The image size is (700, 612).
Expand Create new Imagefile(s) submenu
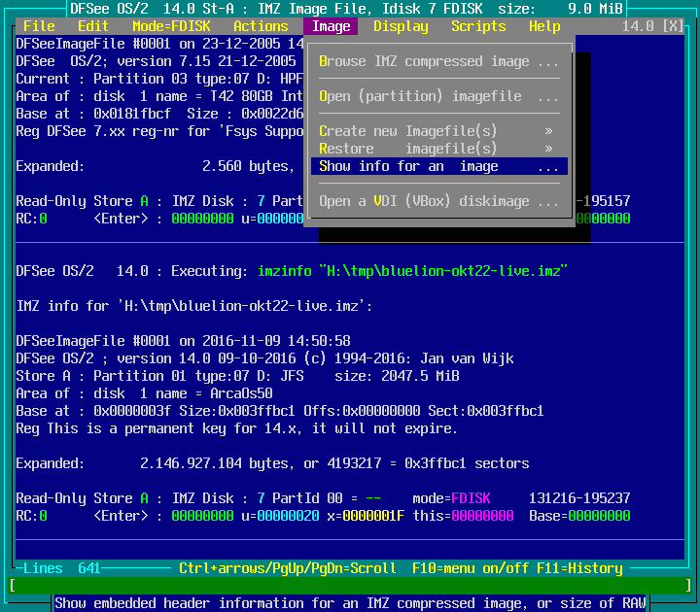[x=438, y=131]
